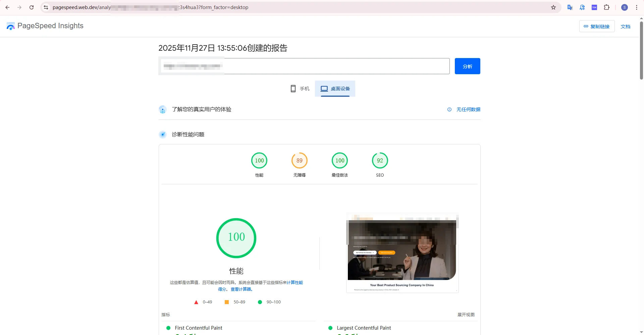This screenshot has width=644, height=335.
Task: Select the 89 无障碍 score gauge
Action: [300, 160]
